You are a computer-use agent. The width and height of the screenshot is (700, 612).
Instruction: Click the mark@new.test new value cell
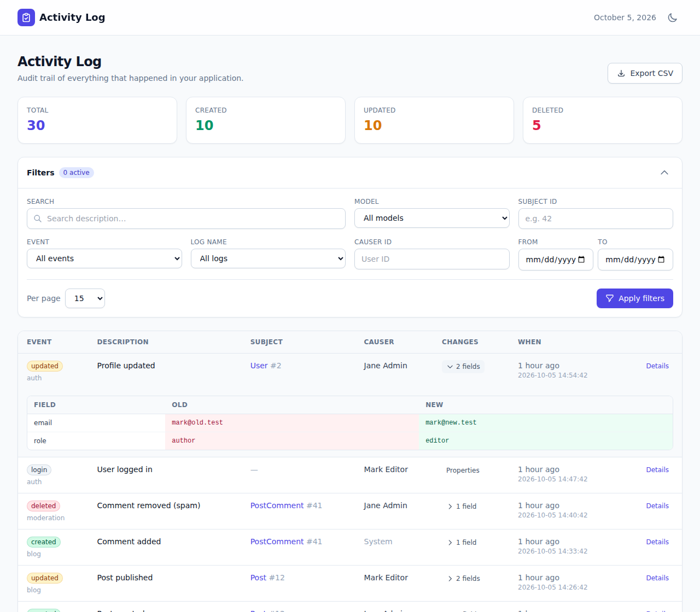[x=546, y=423]
